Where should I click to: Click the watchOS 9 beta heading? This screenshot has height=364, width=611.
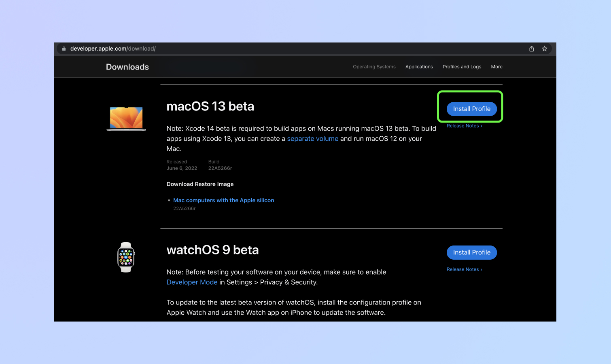tap(213, 250)
